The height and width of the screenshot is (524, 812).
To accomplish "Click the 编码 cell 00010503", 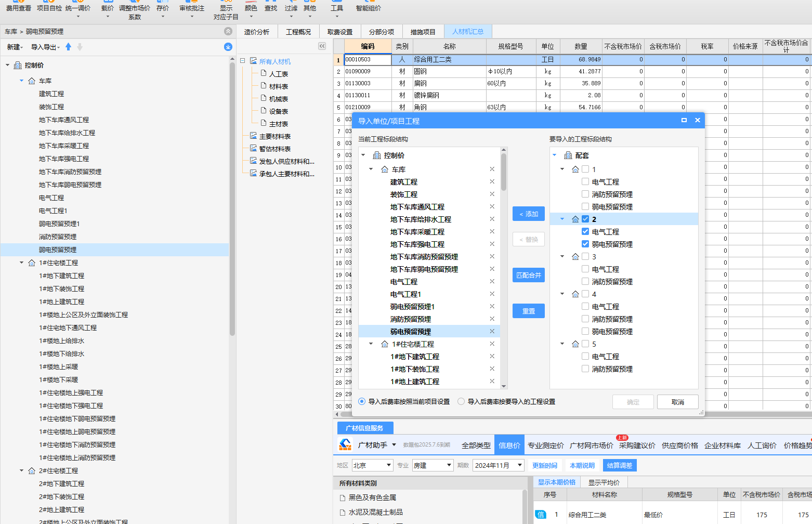I will tap(368, 59).
